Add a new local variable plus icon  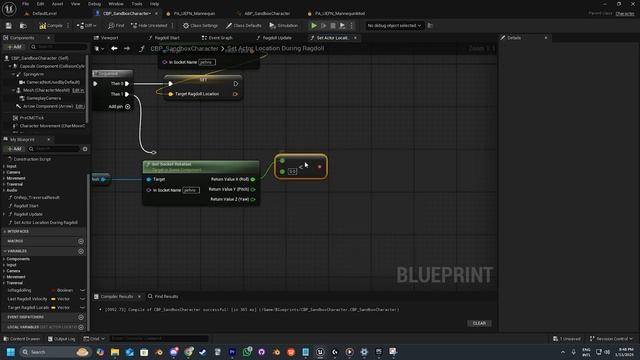81,327
